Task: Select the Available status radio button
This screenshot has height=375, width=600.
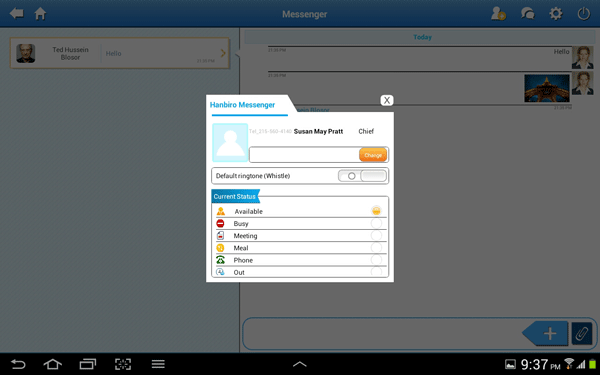Action: click(x=376, y=211)
